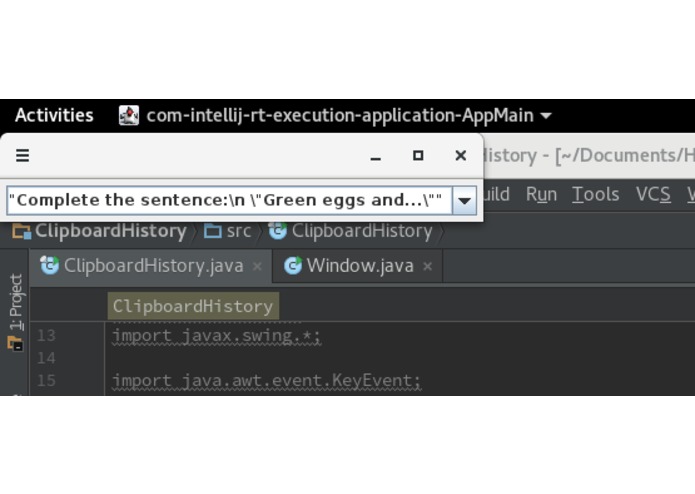The height and width of the screenshot is (494, 695).
Task: Click the class icon on ClipboardHistory.java tab
Action: tap(50, 266)
